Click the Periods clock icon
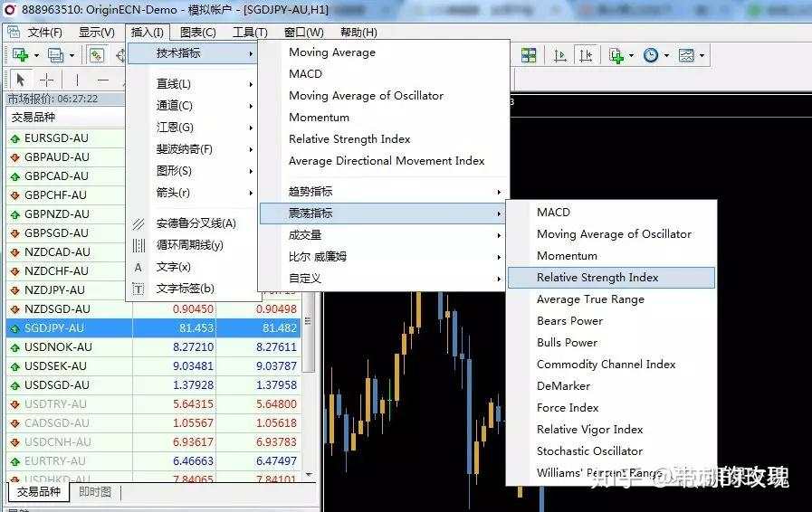The image size is (812, 512). point(651,55)
